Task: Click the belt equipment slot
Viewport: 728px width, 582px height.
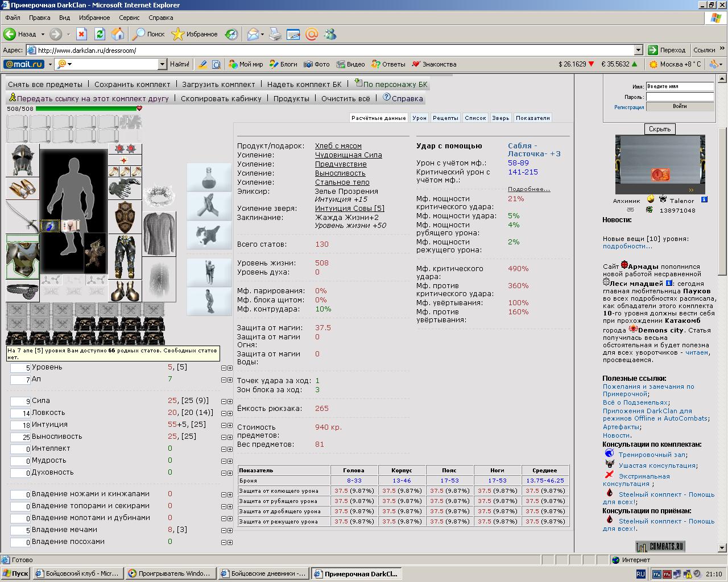Action: pos(23,290)
